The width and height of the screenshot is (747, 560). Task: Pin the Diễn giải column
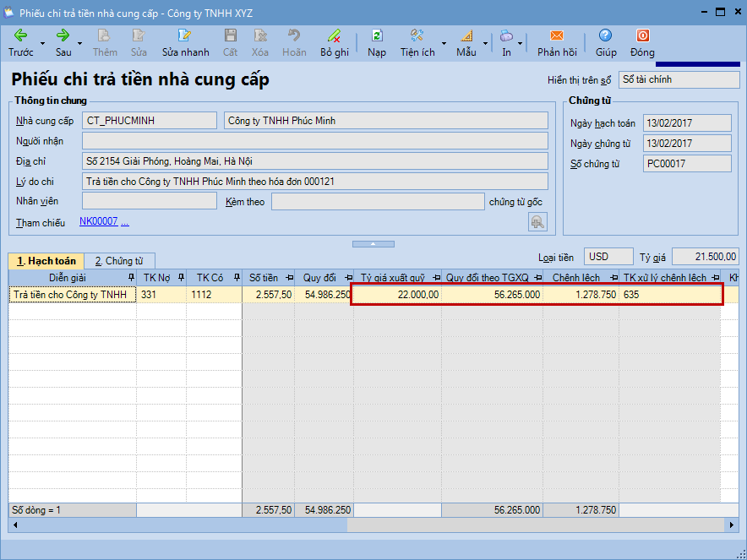click(x=132, y=278)
